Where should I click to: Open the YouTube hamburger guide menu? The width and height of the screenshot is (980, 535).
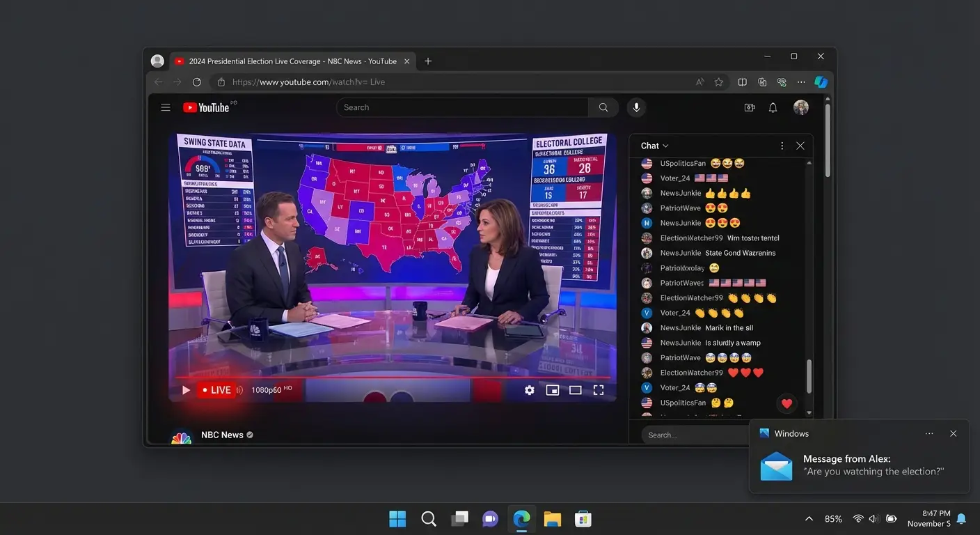pyautogui.click(x=166, y=107)
